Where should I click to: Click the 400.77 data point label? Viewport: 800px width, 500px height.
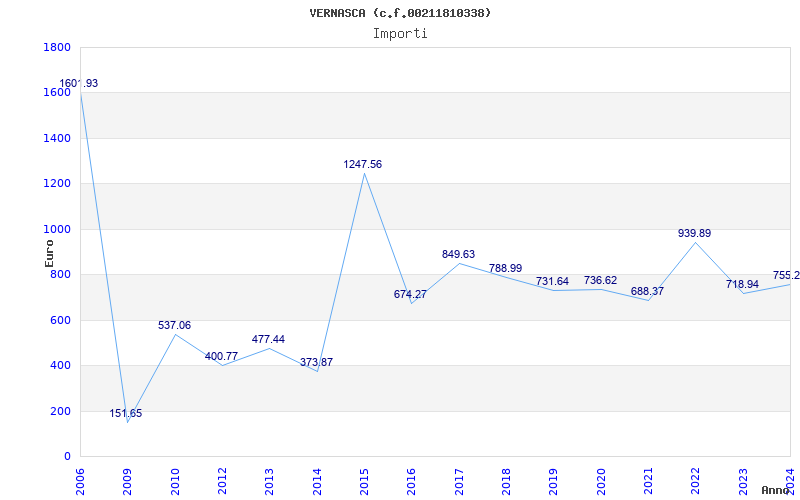[x=221, y=357]
